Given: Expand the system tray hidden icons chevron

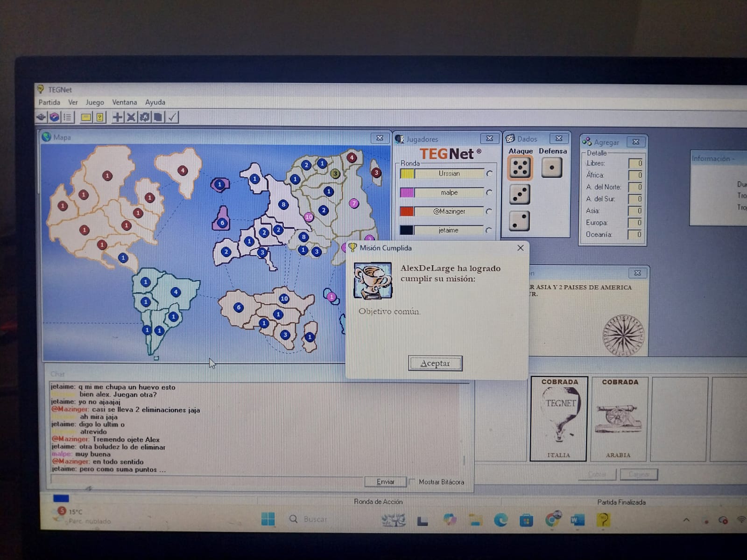Looking at the screenshot, I should coord(686,520).
